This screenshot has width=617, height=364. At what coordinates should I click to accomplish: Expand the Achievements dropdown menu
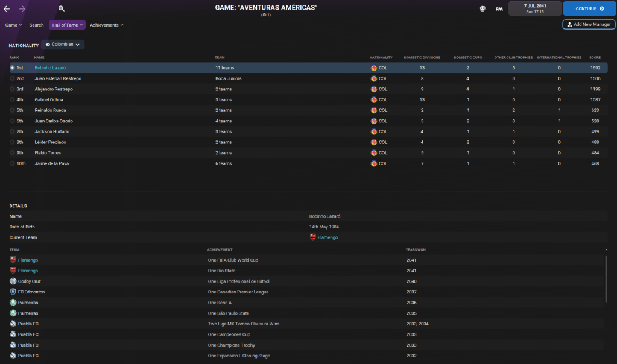pos(106,25)
